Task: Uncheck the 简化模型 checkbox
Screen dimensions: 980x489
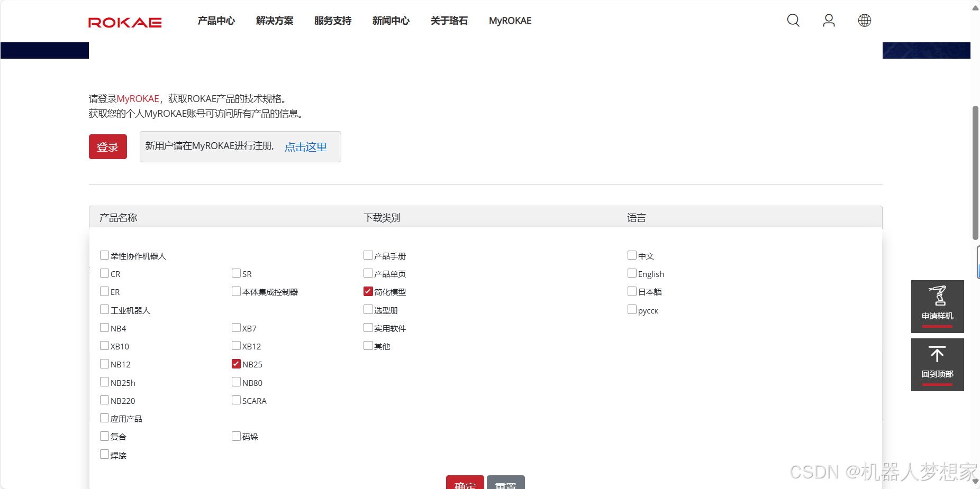Action: [368, 291]
